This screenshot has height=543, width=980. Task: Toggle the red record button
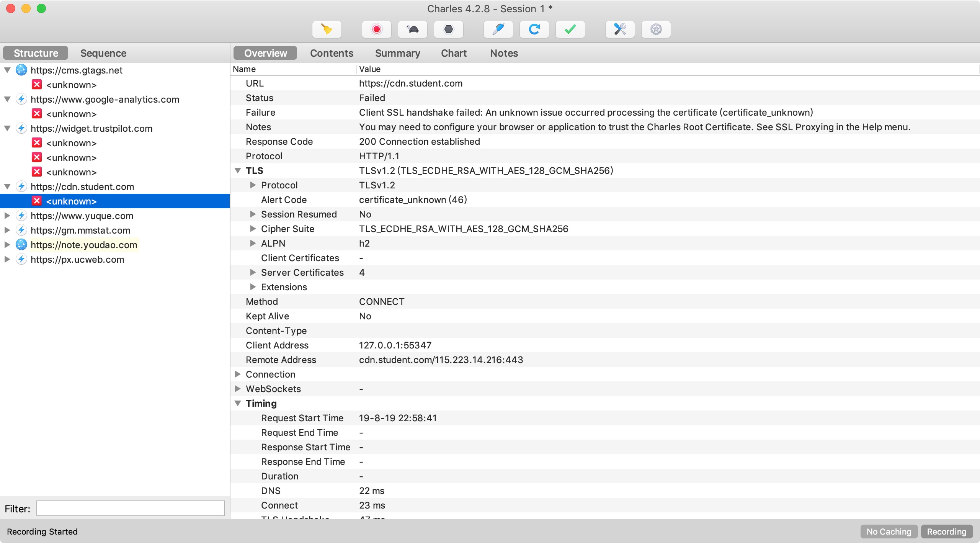pos(376,29)
